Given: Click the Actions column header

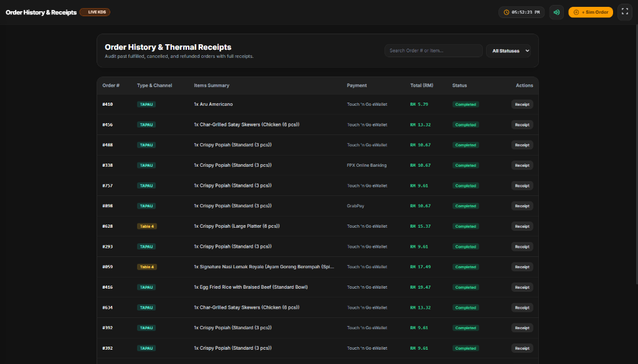Looking at the screenshot, I should tap(525, 85).
